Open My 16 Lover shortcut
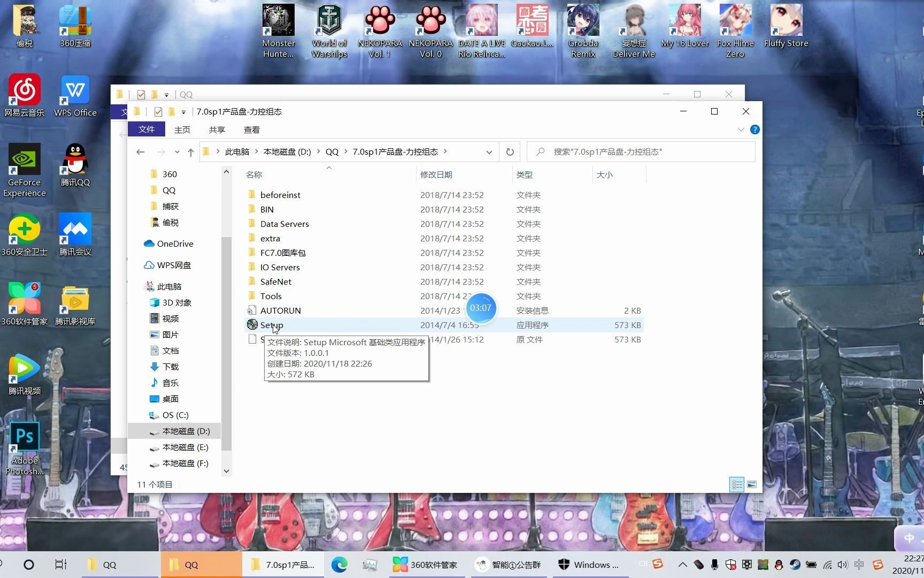The height and width of the screenshot is (578, 924). click(x=685, y=27)
